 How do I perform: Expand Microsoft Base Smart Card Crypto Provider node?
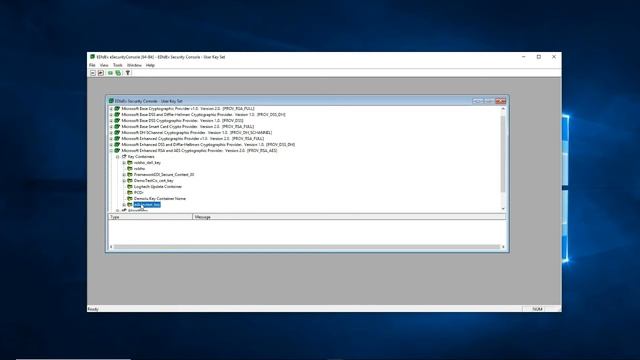point(111,127)
